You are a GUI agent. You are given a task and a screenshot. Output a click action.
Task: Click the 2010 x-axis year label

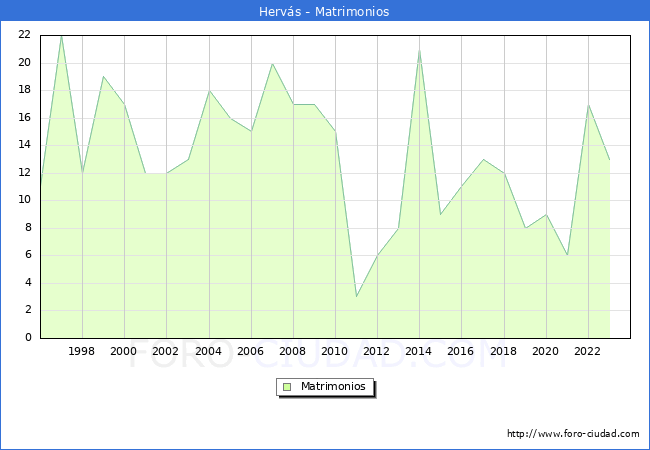(x=335, y=351)
